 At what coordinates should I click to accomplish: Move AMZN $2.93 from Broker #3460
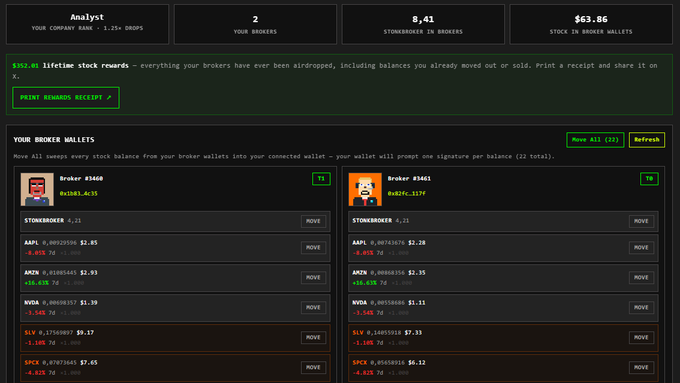tap(313, 278)
